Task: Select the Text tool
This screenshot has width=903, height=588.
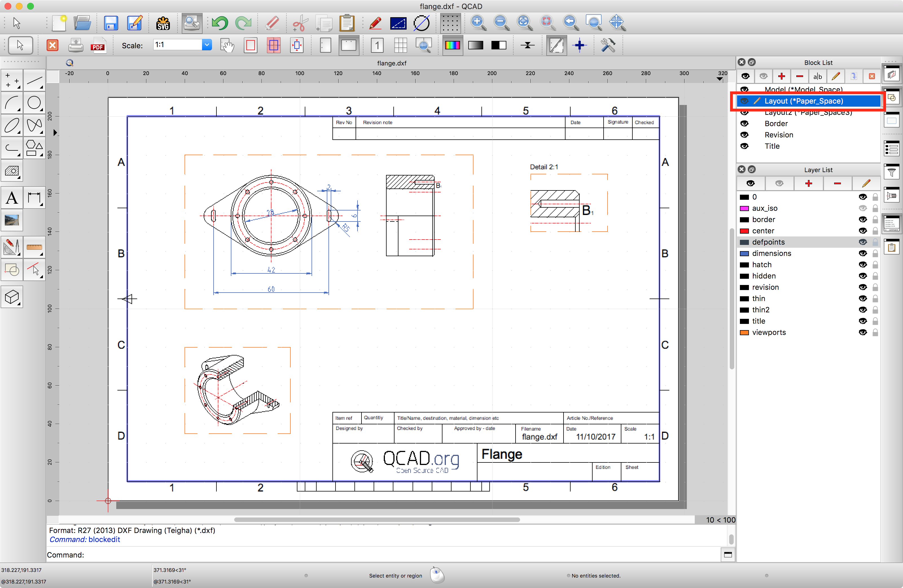Action: (x=12, y=198)
